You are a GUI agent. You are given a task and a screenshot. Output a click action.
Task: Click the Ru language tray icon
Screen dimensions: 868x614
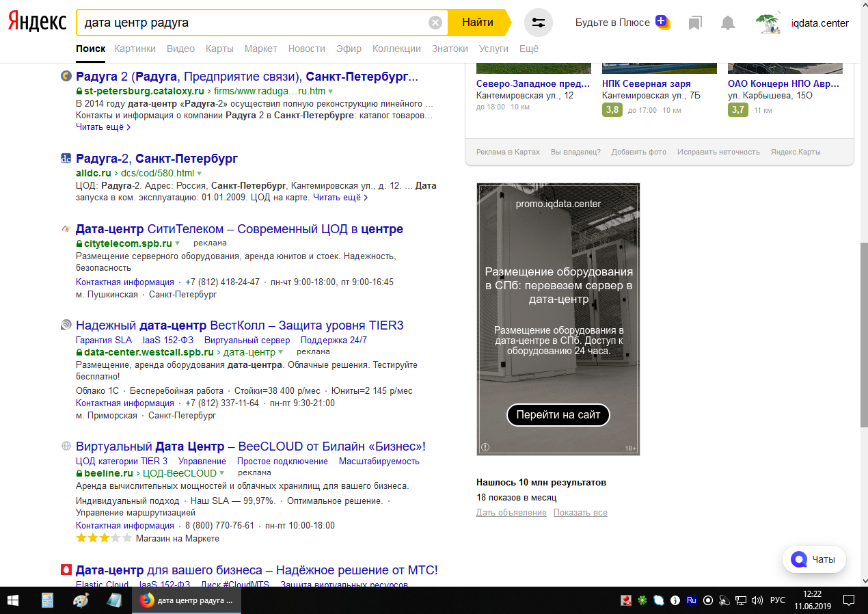click(x=692, y=600)
